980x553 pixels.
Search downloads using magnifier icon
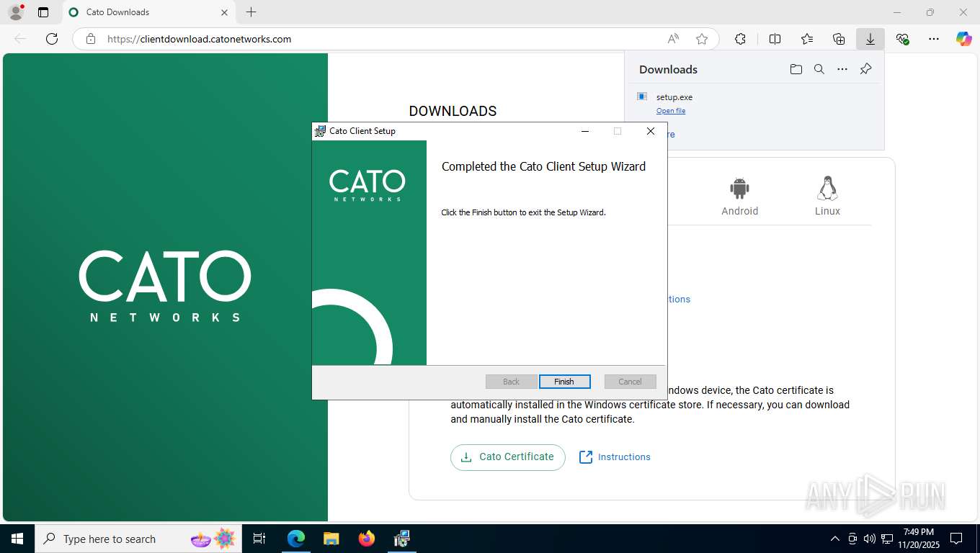(x=819, y=69)
